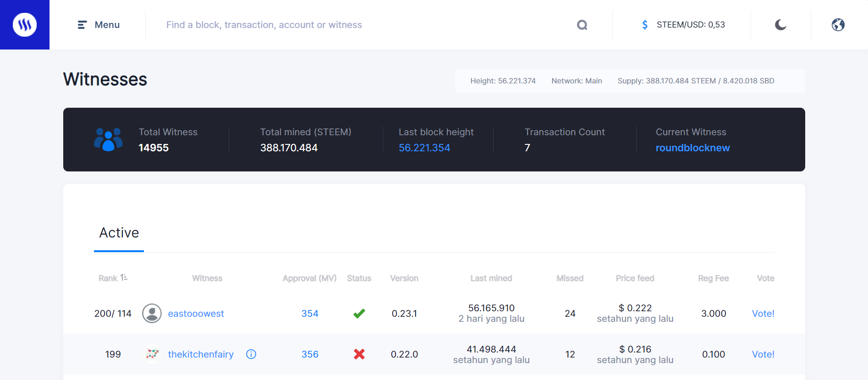This screenshot has width=868, height=380.
Task: Click the price feed $ 0.216 cell
Action: (635, 349)
